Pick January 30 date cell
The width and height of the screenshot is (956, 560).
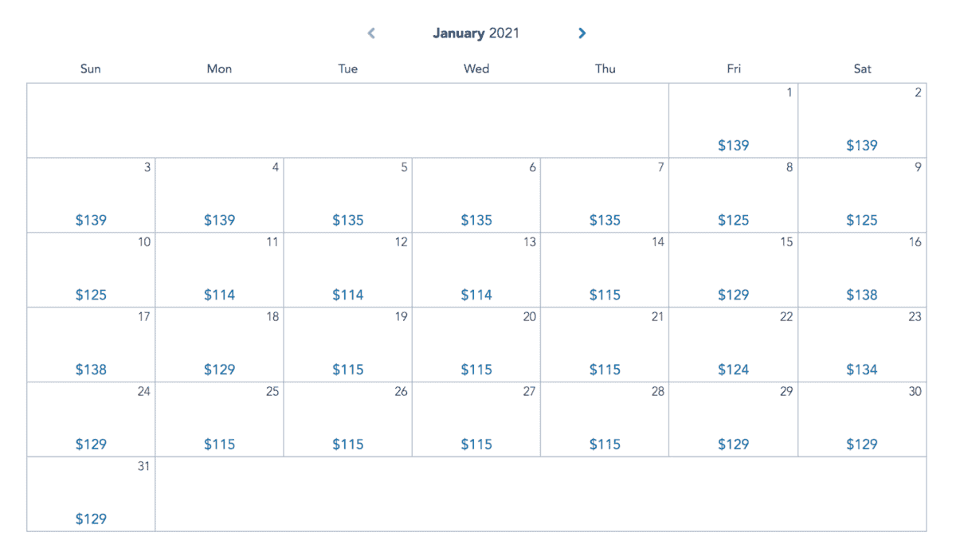(x=862, y=420)
